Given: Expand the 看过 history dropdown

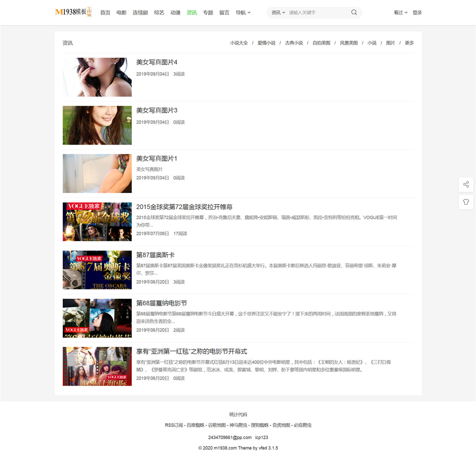Looking at the screenshot, I should coord(401,13).
